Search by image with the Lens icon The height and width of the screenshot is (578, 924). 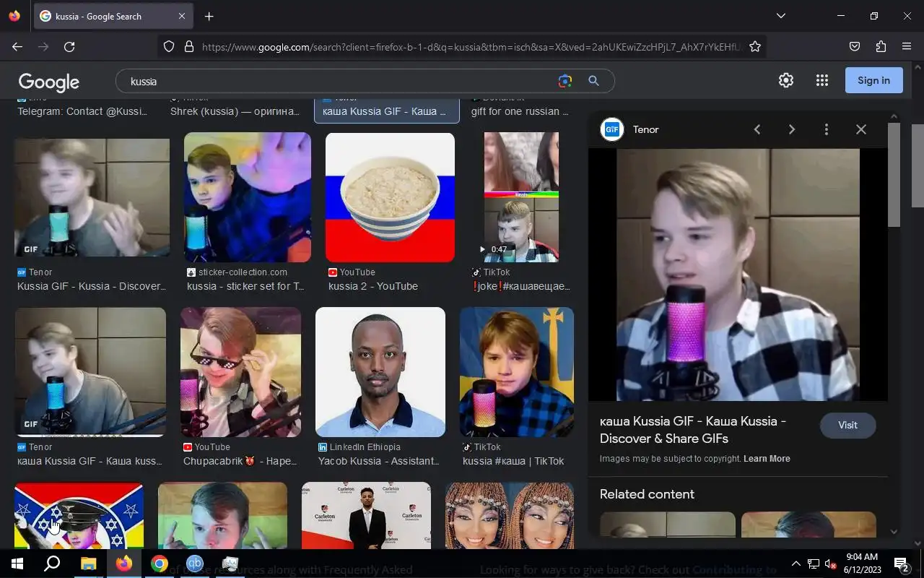(565, 81)
